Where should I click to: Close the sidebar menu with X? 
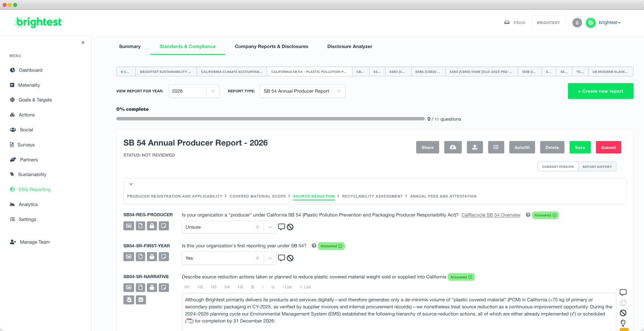coord(83,43)
